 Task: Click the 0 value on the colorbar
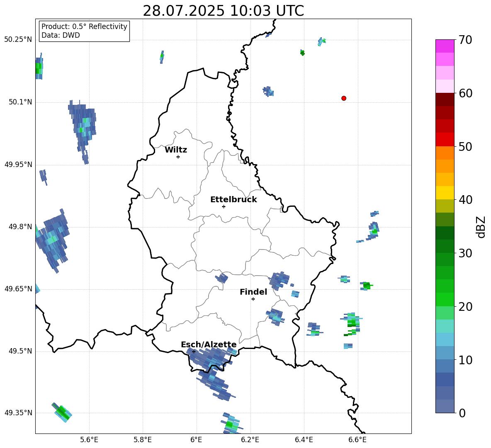tap(462, 413)
